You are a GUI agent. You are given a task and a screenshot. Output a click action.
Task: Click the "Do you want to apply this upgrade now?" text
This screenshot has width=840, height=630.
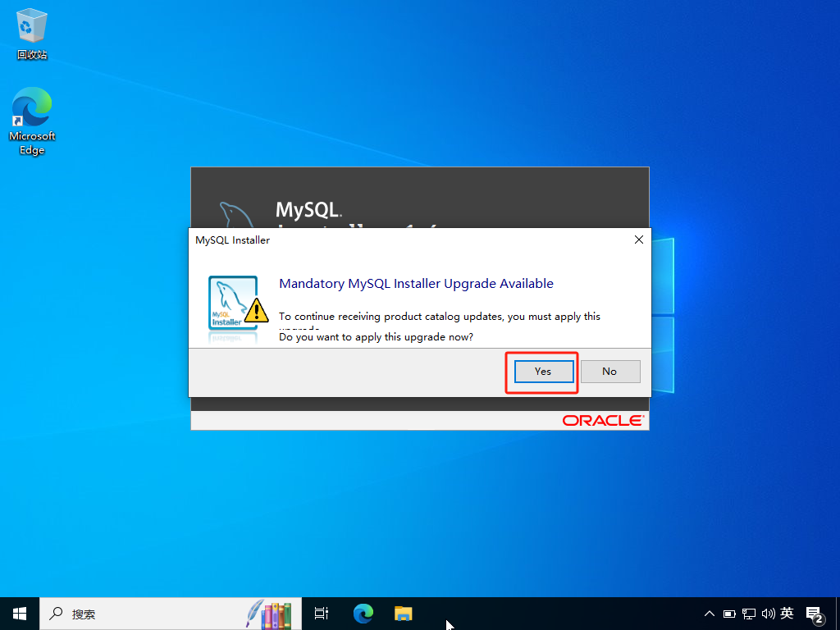[376, 337]
